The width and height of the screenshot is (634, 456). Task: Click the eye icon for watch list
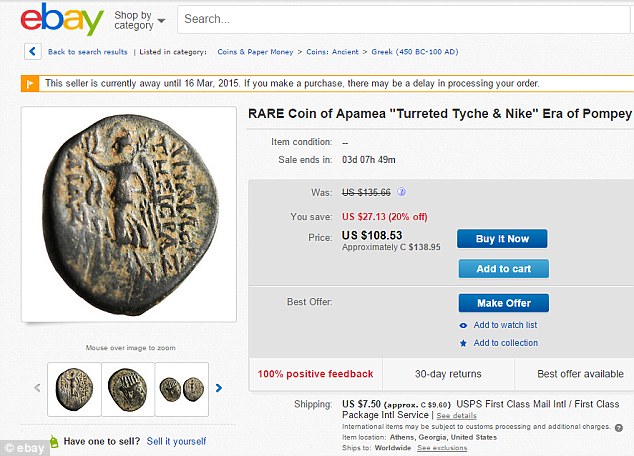coord(463,325)
